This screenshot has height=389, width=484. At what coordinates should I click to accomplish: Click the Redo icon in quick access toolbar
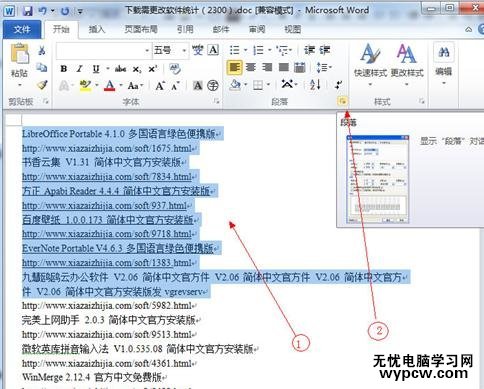tap(65, 11)
